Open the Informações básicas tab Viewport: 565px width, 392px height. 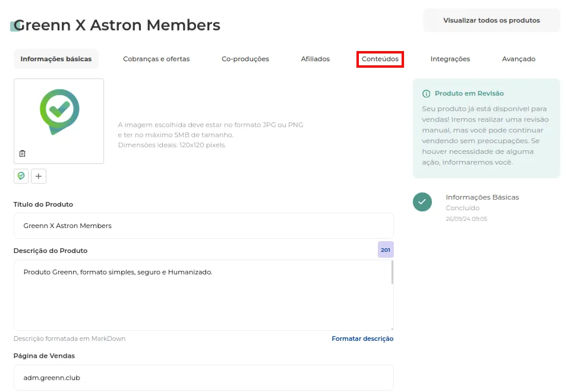coord(56,59)
